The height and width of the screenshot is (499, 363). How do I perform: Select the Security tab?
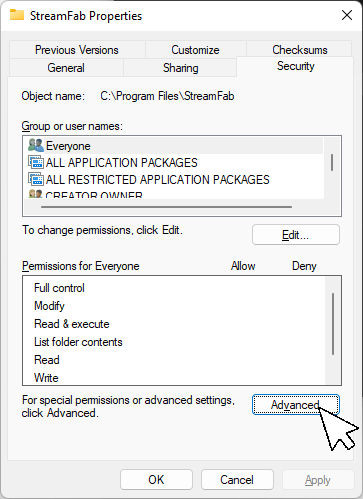[295, 66]
